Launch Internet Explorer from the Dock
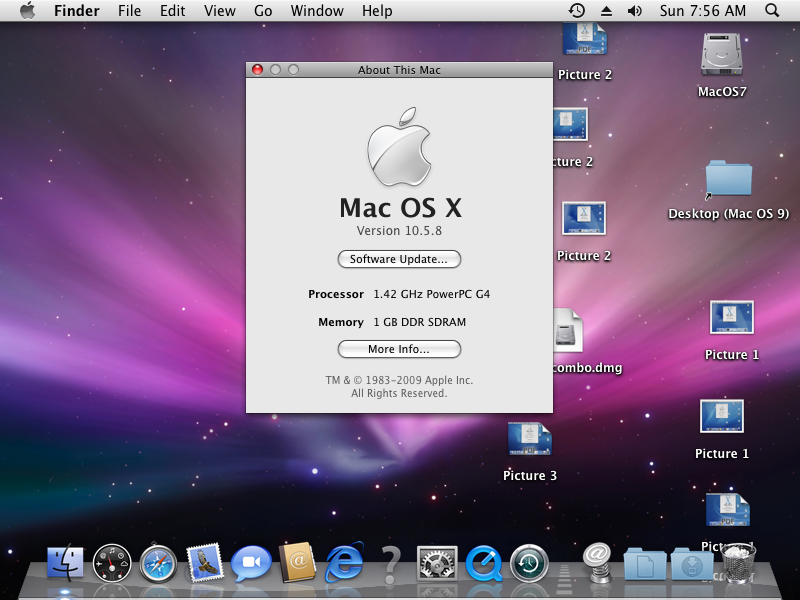This screenshot has height=600, width=800. pyautogui.click(x=345, y=562)
